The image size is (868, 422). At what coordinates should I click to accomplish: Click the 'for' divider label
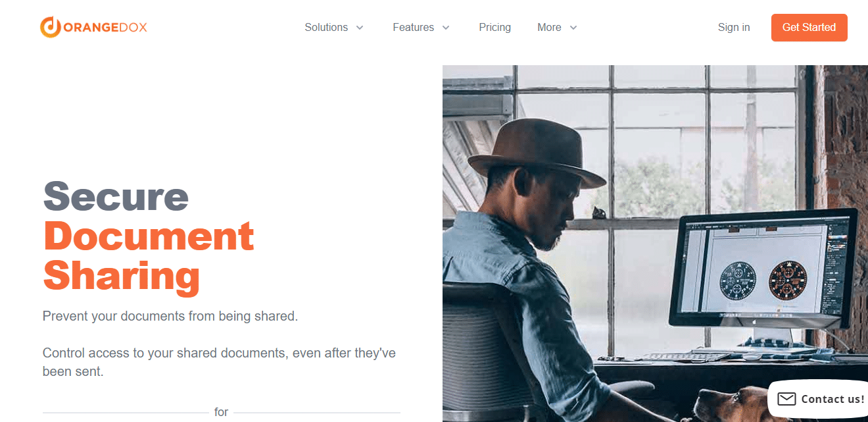coord(221,412)
